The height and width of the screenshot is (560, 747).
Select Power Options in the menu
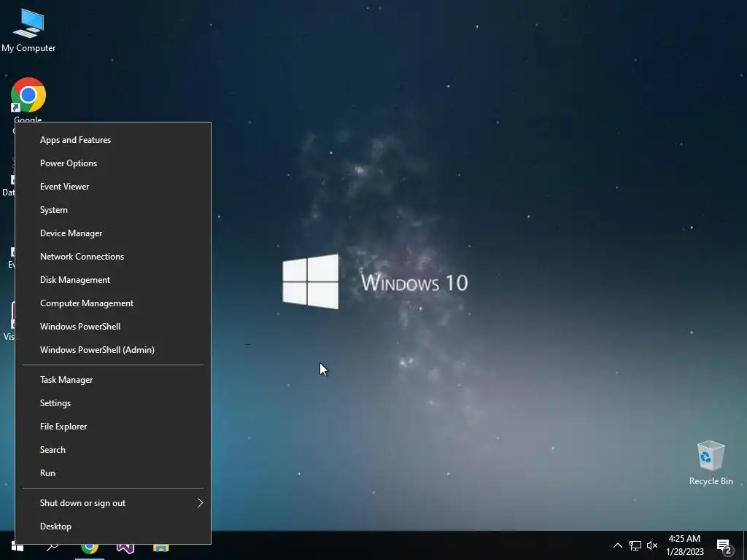tap(113, 163)
